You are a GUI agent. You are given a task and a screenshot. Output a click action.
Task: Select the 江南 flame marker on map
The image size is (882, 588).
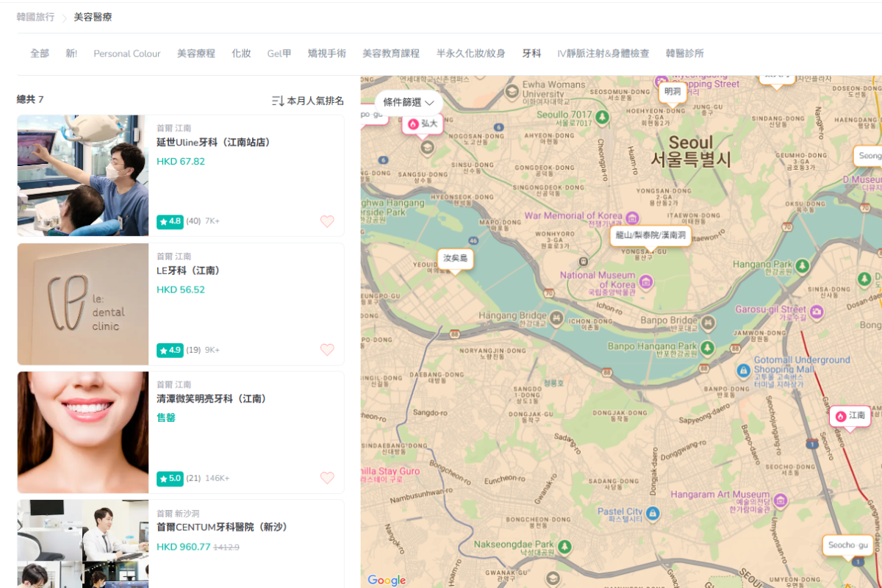pos(849,416)
